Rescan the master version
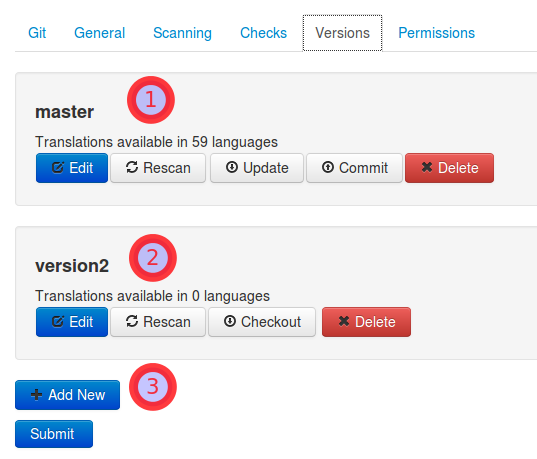Screen dimensions: 537x459 pos(158,168)
